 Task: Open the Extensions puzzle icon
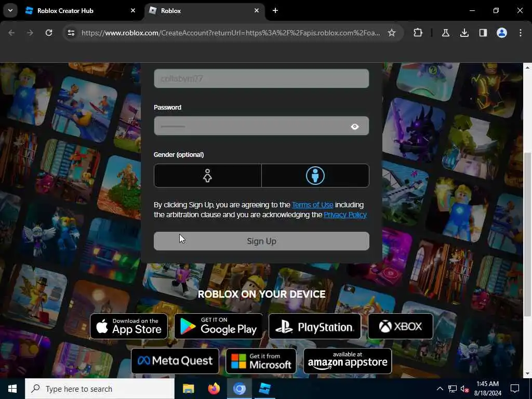point(418,33)
